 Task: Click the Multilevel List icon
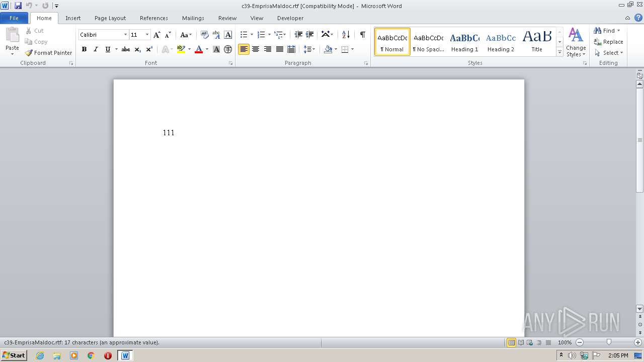[x=278, y=35]
